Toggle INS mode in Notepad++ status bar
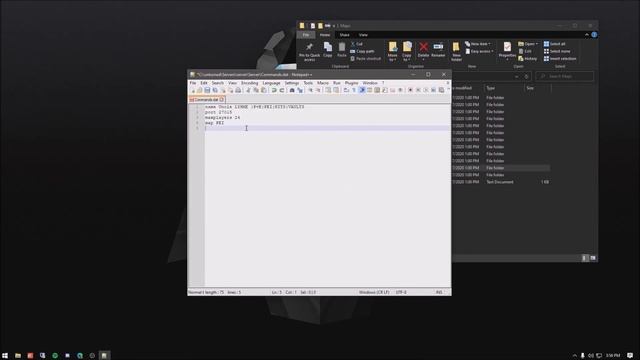The height and width of the screenshot is (360, 640). coord(439,292)
